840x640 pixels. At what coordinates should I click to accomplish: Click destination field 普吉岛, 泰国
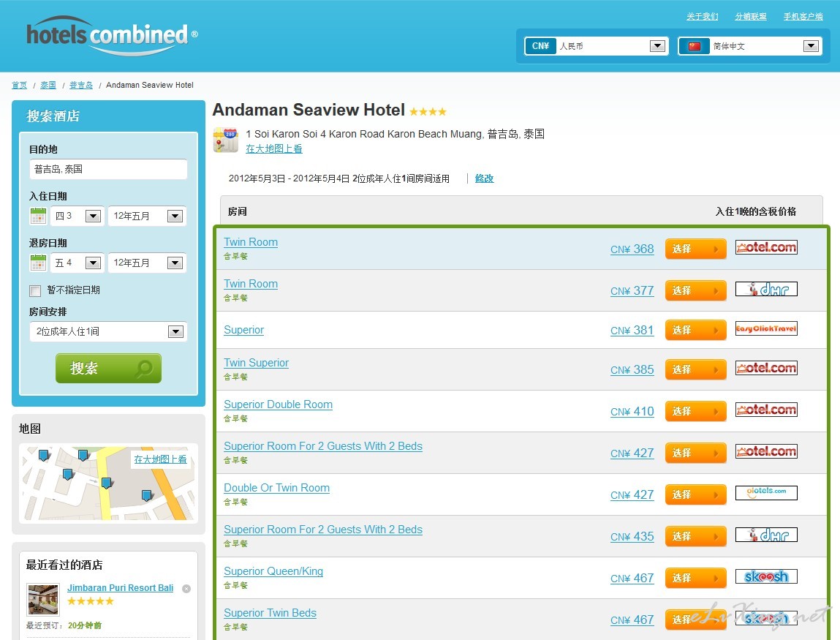(108, 170)
